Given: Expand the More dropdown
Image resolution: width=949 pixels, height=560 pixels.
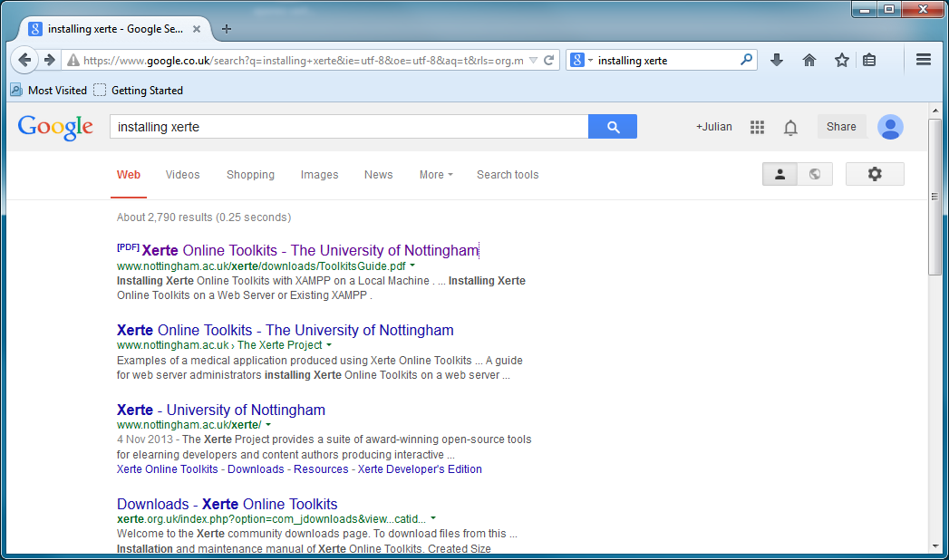Looking at the screenshot, I should click(436, 175).
